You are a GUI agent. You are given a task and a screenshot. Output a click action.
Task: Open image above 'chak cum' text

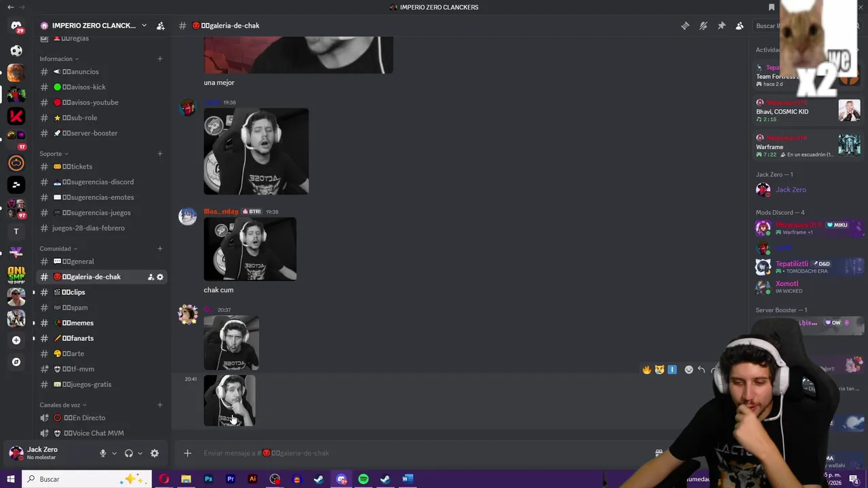point(250,249)
